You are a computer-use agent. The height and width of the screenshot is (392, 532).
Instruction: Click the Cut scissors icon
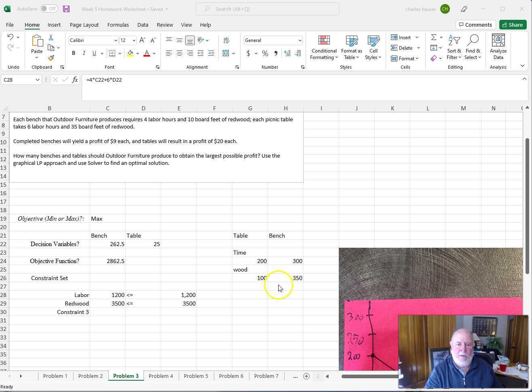(x=51, y=38)
